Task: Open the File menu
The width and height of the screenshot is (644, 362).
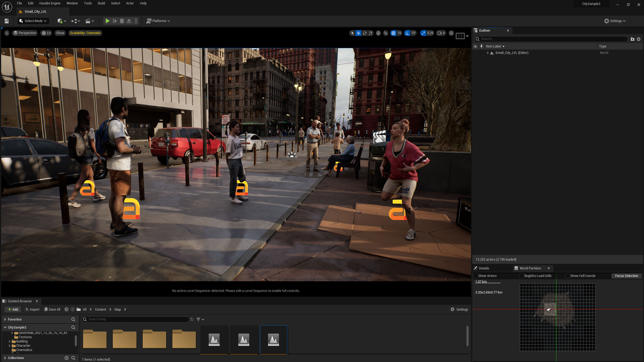Action: (19, 3)
